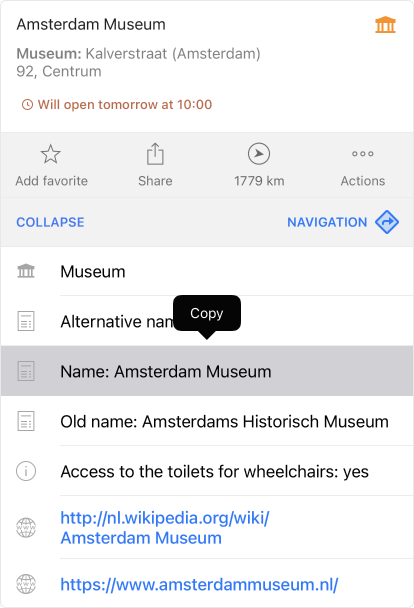Screen dimensions: 414x608
Task: Click globe icon beside amsterdammuseum.nl link
Action: pos(26,584)
